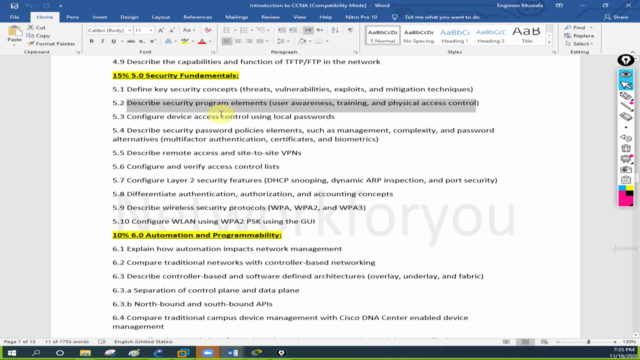
Task: Click Epic Pen trash clear-all icon
Action: point(626,148)
